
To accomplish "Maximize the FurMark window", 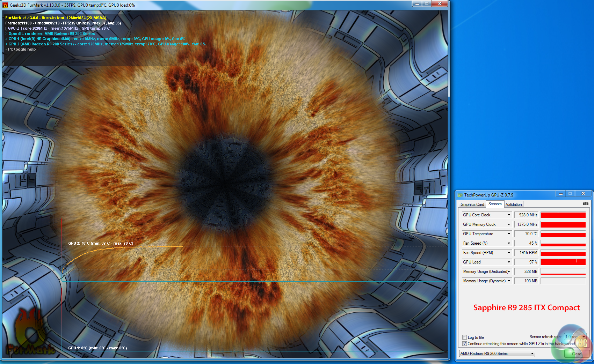I will [426, 4].
